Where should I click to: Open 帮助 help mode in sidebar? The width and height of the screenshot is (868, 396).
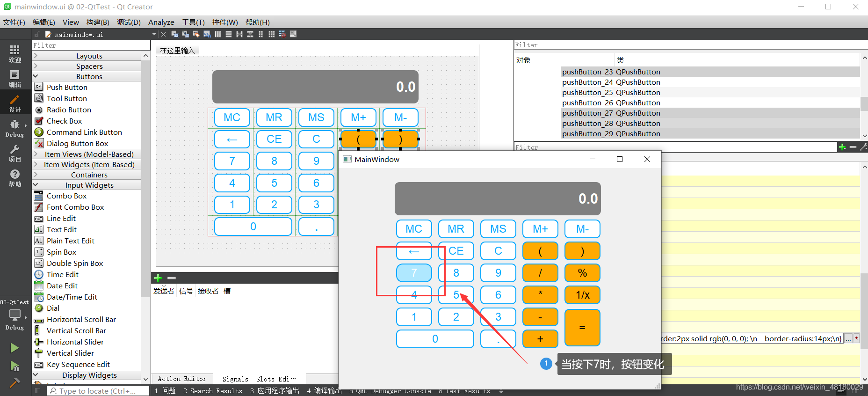15,178
